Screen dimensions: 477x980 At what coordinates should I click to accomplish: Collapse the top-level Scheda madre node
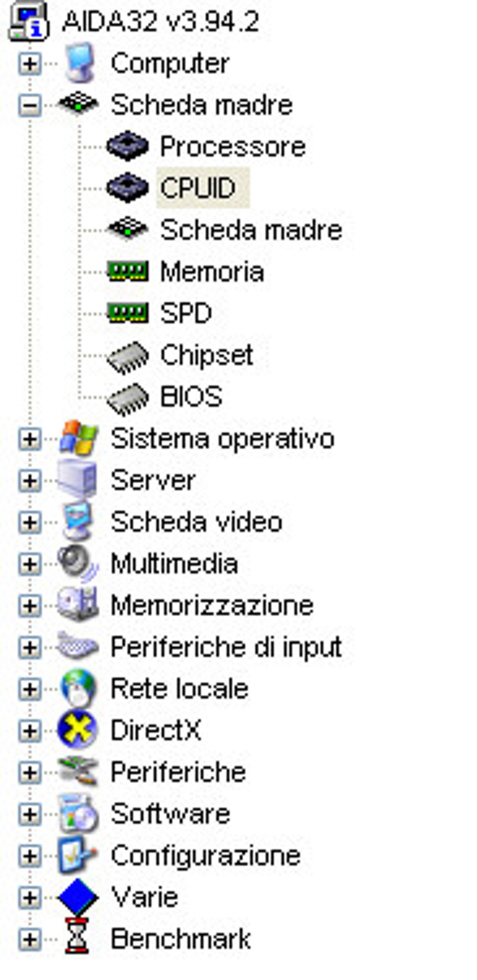(x=29, y=105)
